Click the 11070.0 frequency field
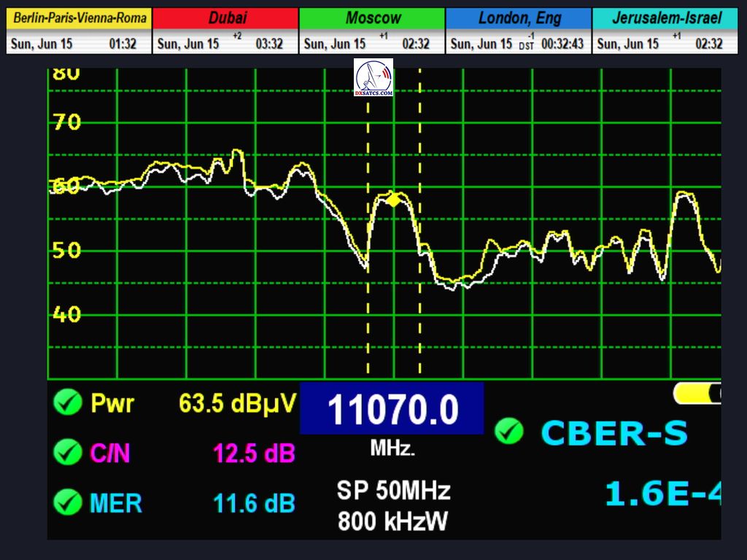This screenshot has height=560, width=747. tap(392, 409)
